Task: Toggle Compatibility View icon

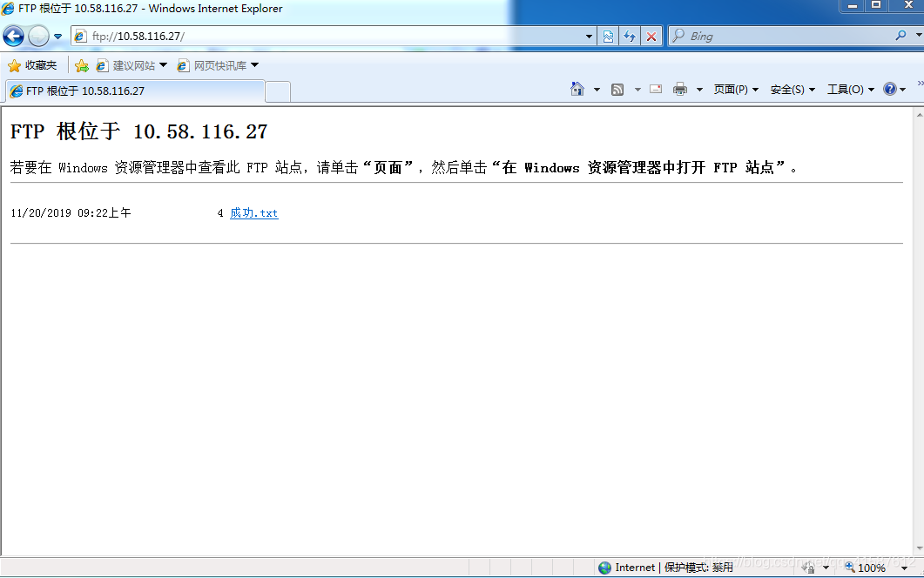Action: pyautogui.click(x=608, y=37)
